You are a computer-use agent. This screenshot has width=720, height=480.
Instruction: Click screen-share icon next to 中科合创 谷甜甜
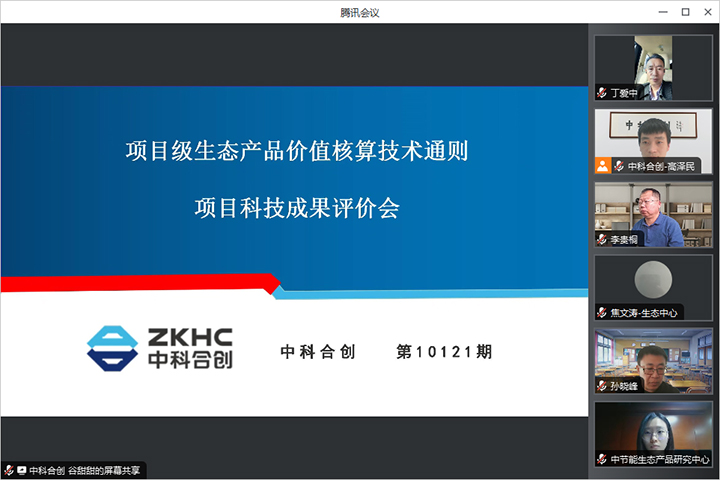tap(22, 470)
